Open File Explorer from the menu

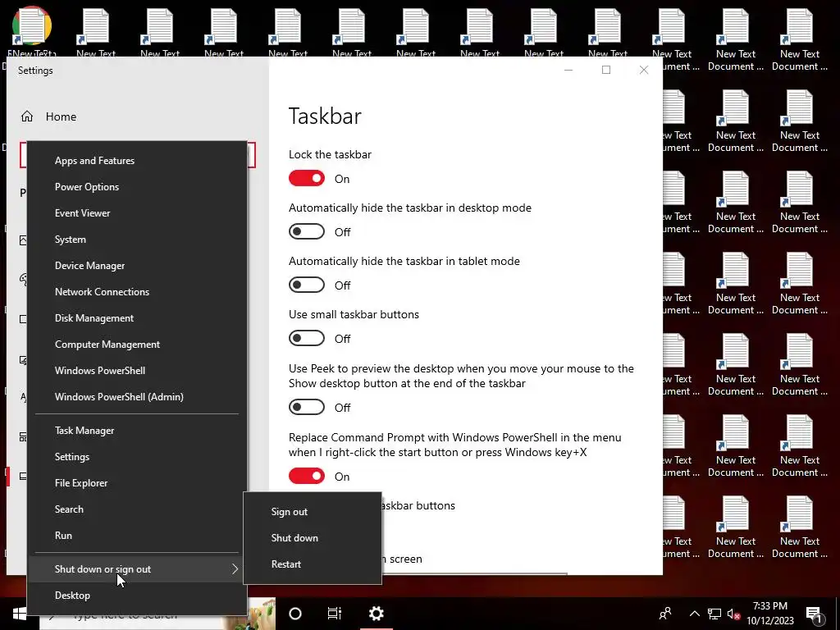click(137, 483)
